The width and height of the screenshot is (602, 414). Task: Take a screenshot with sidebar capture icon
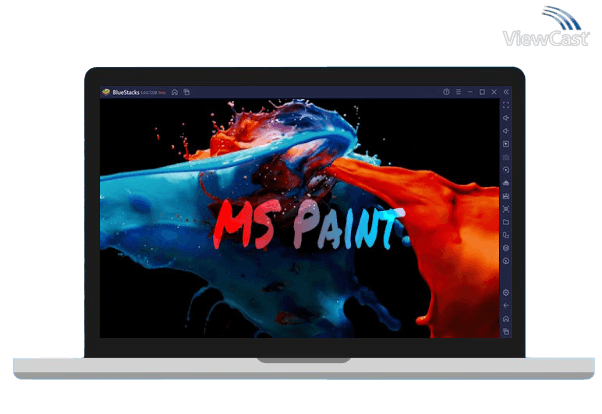506,209
